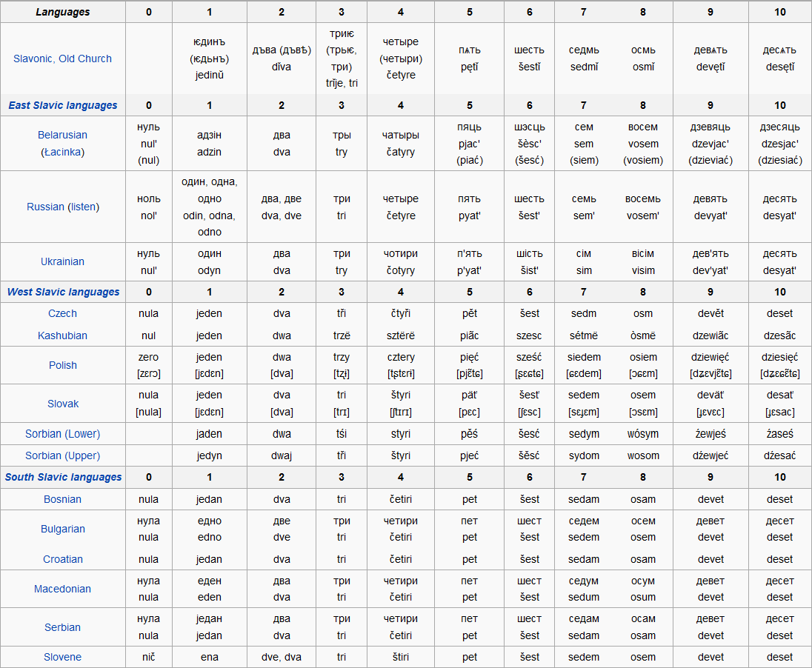Click the Languages header cell
The height and width of the screenshot is (668, 812).
click(x=62, y=11)
